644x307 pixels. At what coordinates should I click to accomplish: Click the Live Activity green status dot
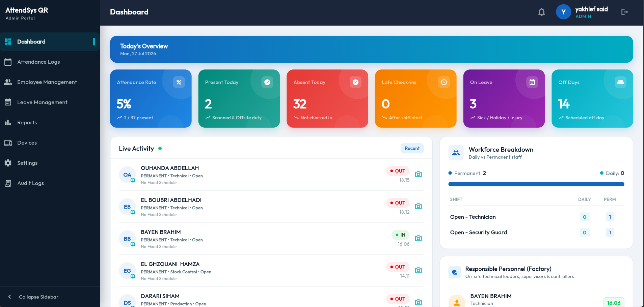(x=160, y=148)
